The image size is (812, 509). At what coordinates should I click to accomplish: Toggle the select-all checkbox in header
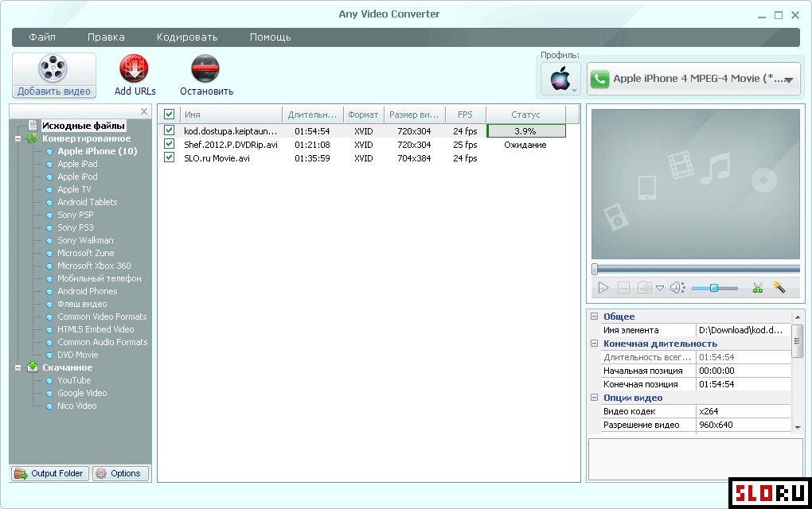[169, 115]
